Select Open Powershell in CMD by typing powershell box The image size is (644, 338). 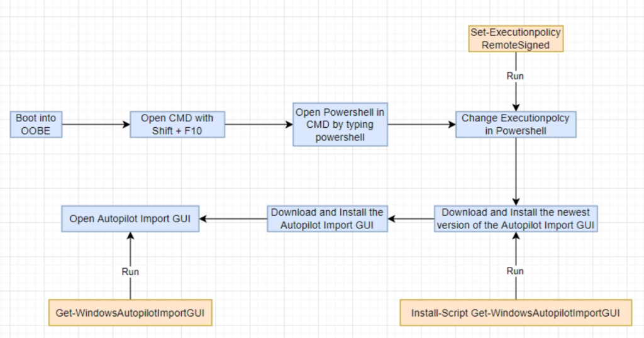pyautogui.click(x=340, y=124)
